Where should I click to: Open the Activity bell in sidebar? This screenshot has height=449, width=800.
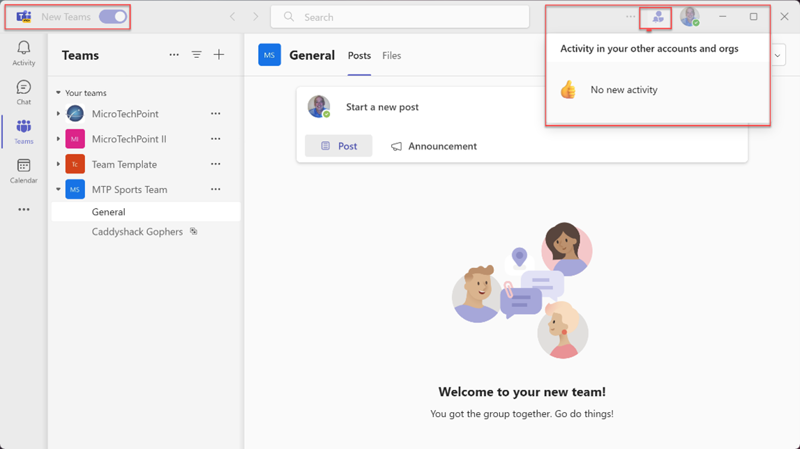point(23,53)
